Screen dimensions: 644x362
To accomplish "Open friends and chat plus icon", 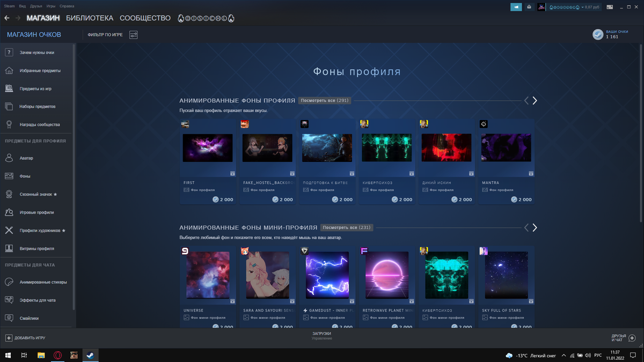I will 632,338.
